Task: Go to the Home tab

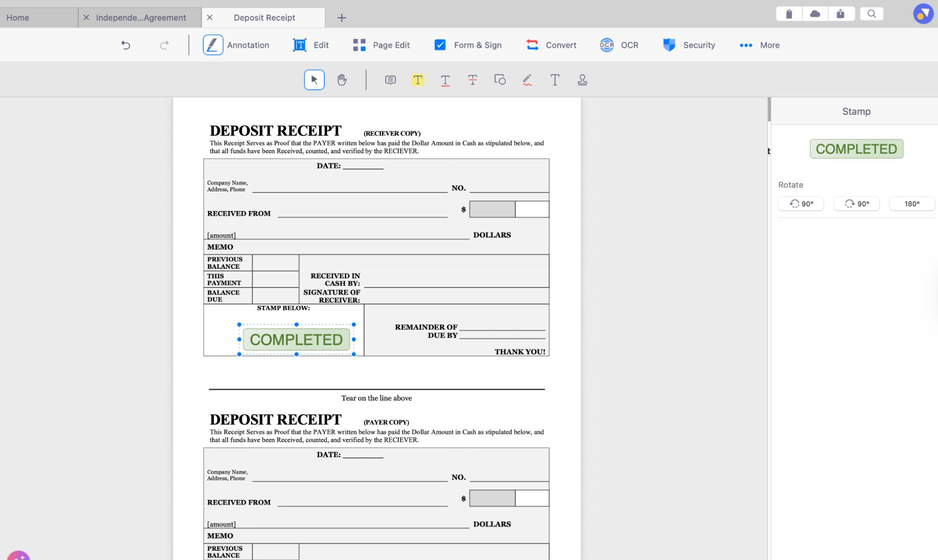Action: pos(18,17)
